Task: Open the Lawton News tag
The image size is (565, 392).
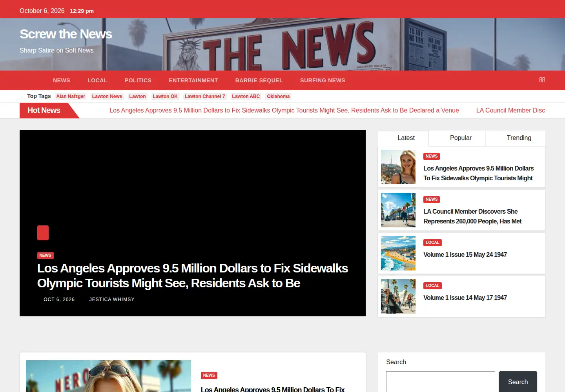Action: point(107,96)
